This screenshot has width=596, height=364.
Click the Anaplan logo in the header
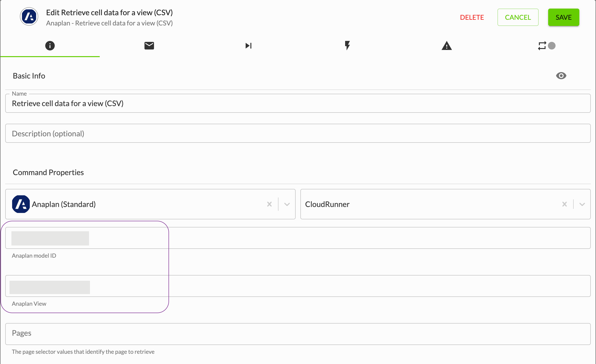pos(29,16)
